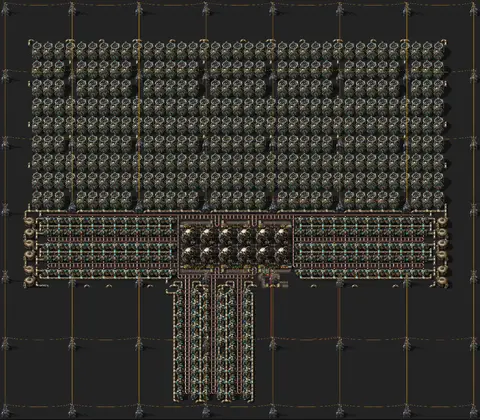
Task: Click the fifth offshore pump on the right side
Action: 443,269
